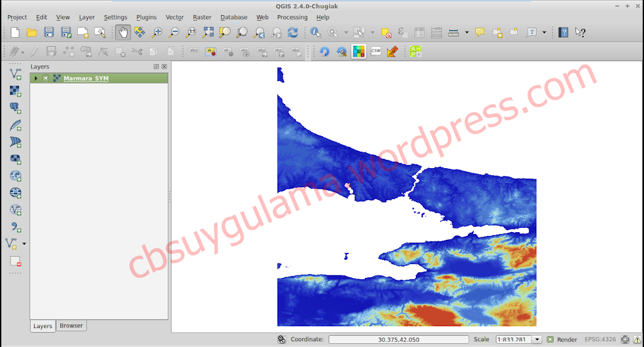The height and width of the screenshot is (347, 644).
Task: Open the Plugins menu
Action: click(146, 17)
